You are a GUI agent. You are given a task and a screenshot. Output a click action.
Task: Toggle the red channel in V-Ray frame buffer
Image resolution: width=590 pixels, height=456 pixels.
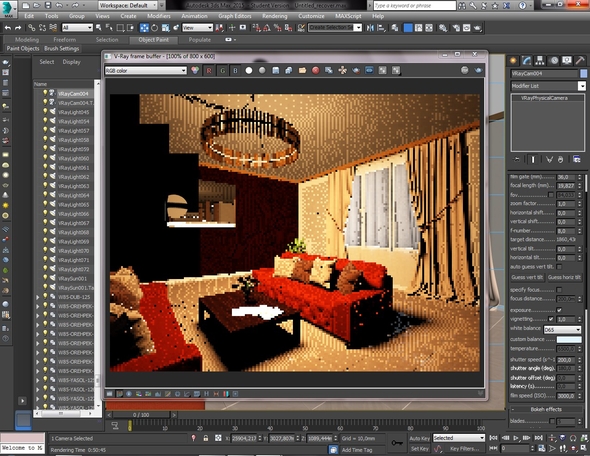click(209, 71)
